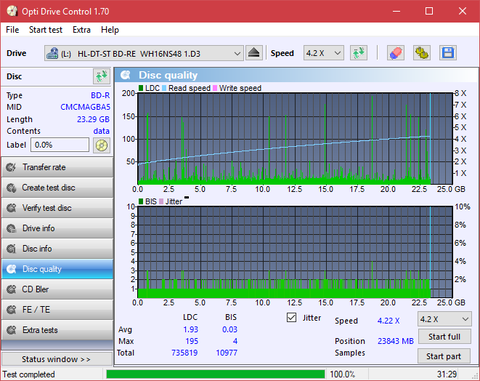Click the Disc info sidebar icon

pos(11,249)
